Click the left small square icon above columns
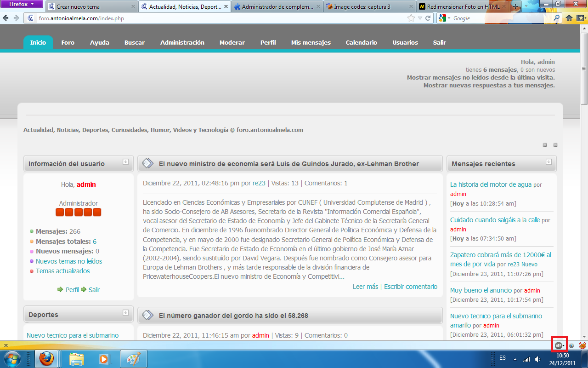 coord(545,145)
